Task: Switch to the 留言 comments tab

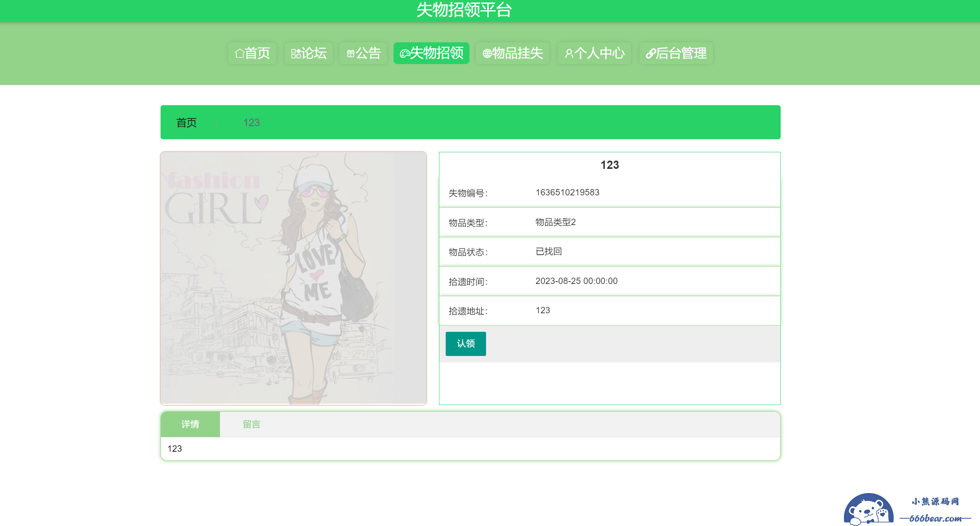Action: click(x=252, y=424)
